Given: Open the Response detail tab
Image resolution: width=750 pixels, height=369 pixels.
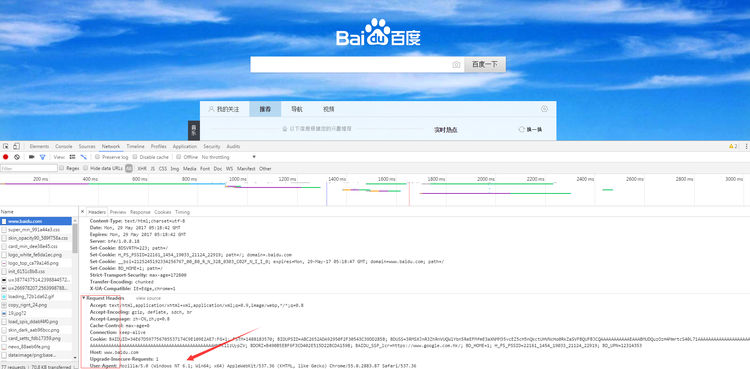Looking at the screenshot, I should [140, 212].
